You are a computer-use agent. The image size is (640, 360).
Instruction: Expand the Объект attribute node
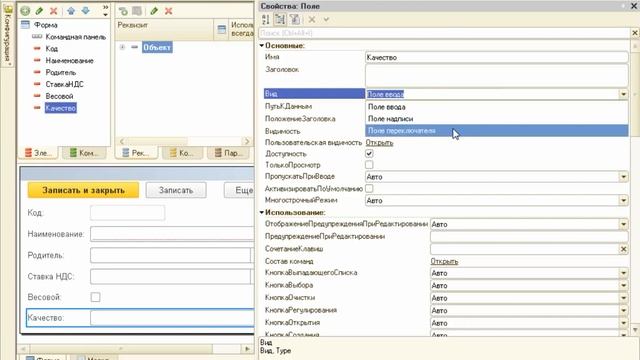point(122,47)
